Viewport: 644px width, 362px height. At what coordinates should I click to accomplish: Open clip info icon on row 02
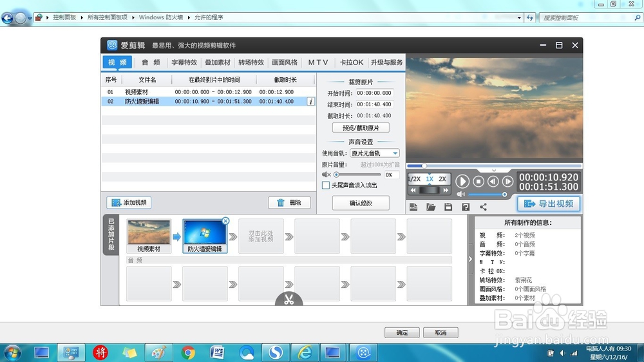pos(311,102)
